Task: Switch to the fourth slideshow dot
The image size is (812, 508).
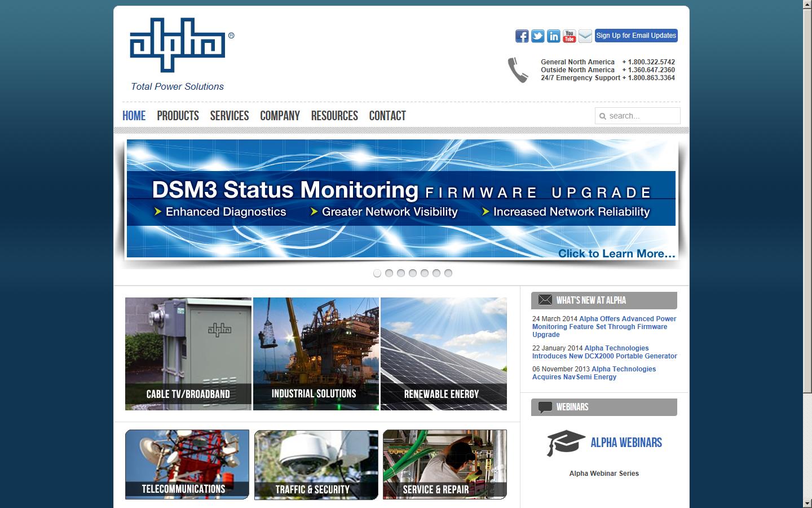Action: click(413, 273)
